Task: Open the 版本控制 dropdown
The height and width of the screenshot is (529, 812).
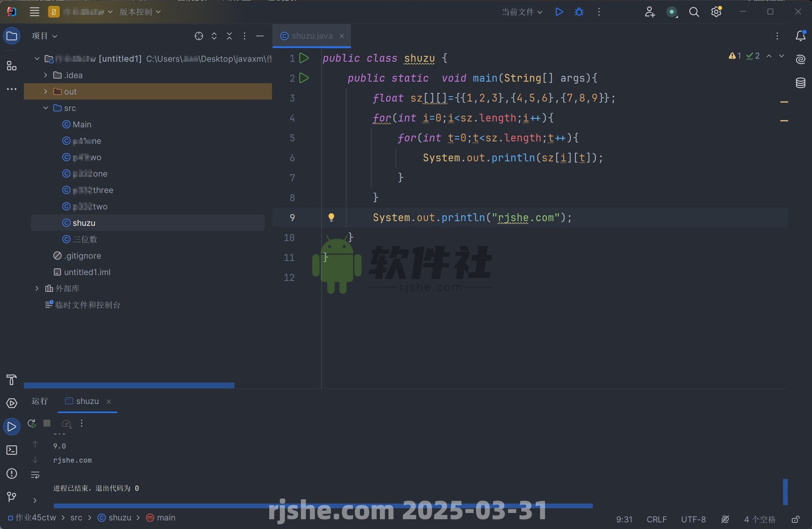Action: click(x=140, y=12)
